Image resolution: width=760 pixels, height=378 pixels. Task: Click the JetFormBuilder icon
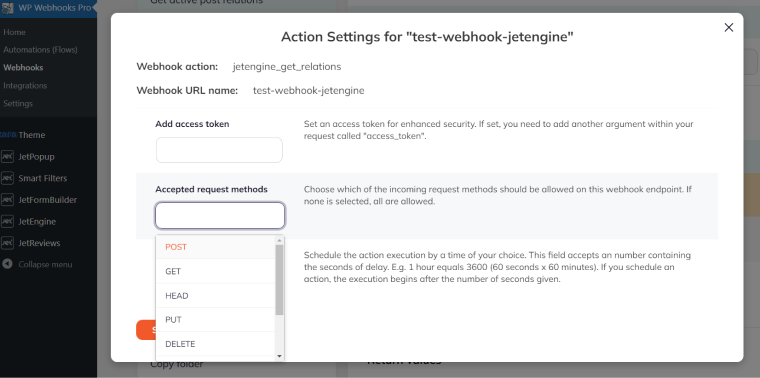click(x=7, y=200)
